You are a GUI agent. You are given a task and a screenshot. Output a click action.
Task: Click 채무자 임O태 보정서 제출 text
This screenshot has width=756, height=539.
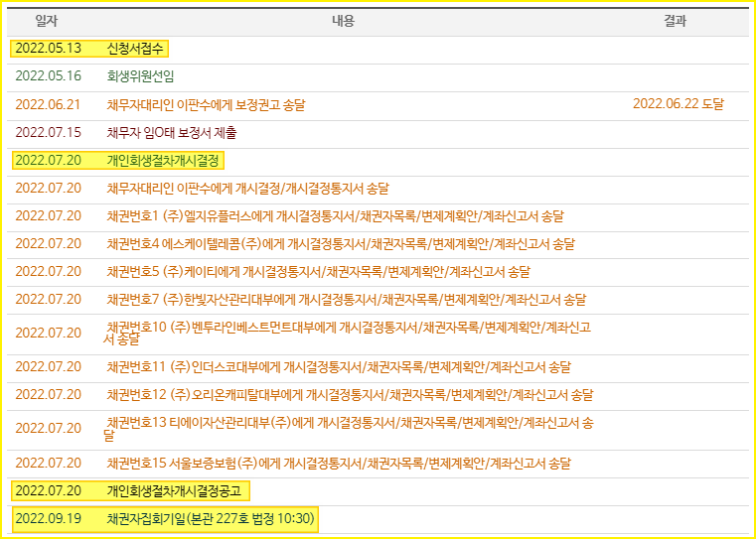coord(172,132)
